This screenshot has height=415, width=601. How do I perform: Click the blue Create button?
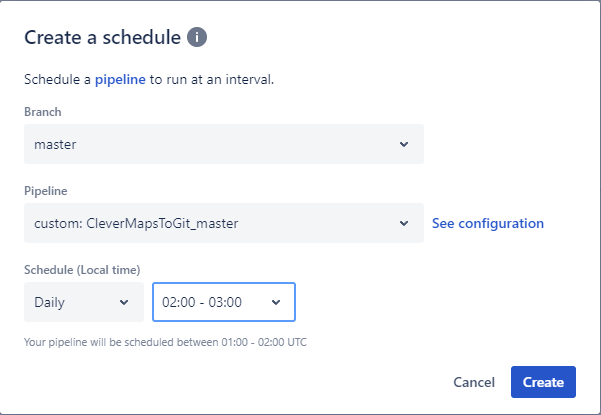click(543, 382)
